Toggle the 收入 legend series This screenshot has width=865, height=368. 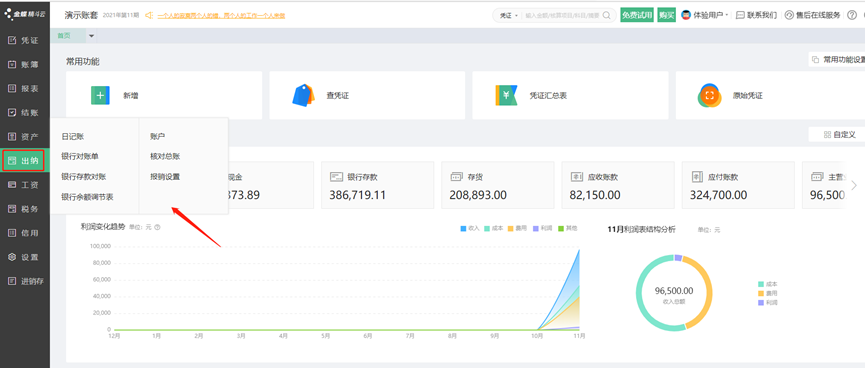click(469, 228)
